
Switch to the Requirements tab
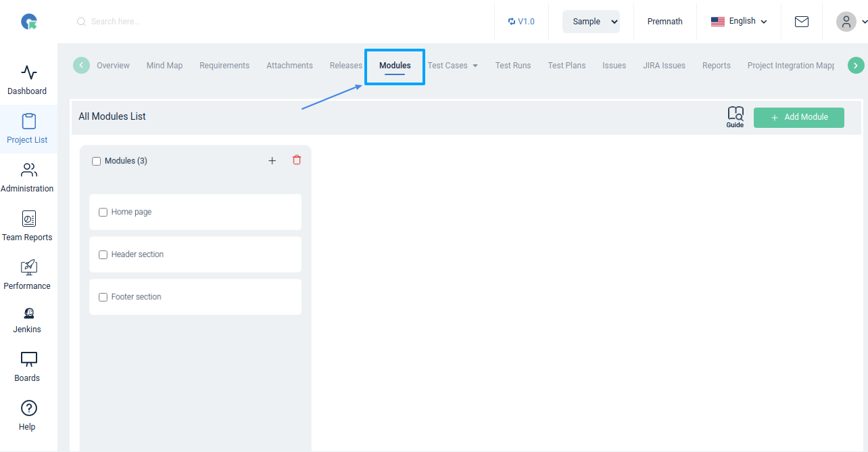point(224,66)
